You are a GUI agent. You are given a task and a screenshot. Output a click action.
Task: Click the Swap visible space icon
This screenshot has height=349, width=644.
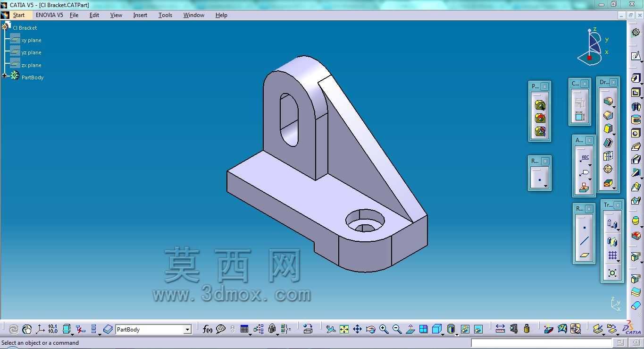click(478, 329)
